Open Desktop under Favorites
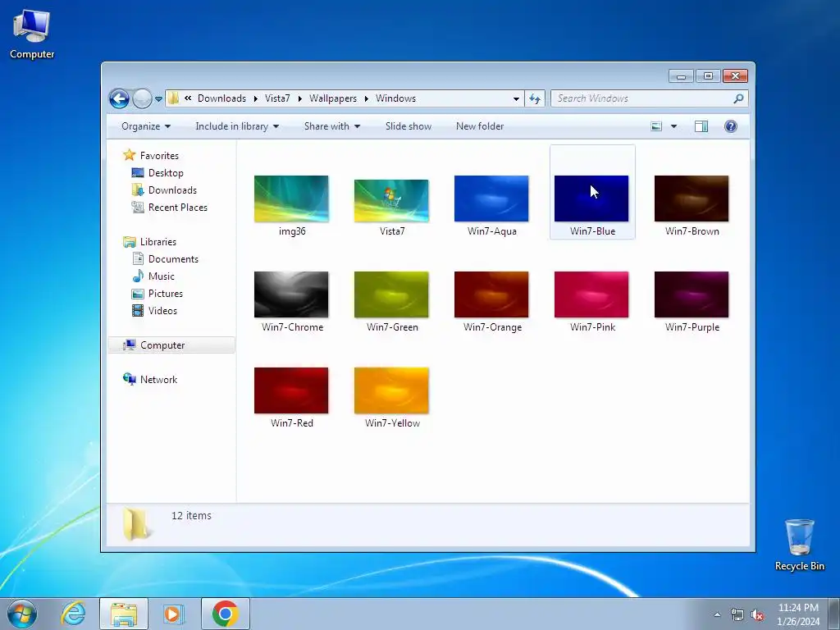The image size is (840, 630). (166, 173)
